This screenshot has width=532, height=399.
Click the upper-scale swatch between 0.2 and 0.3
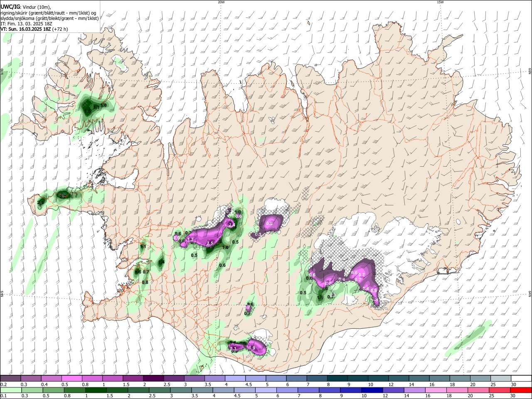coord(10,378)
